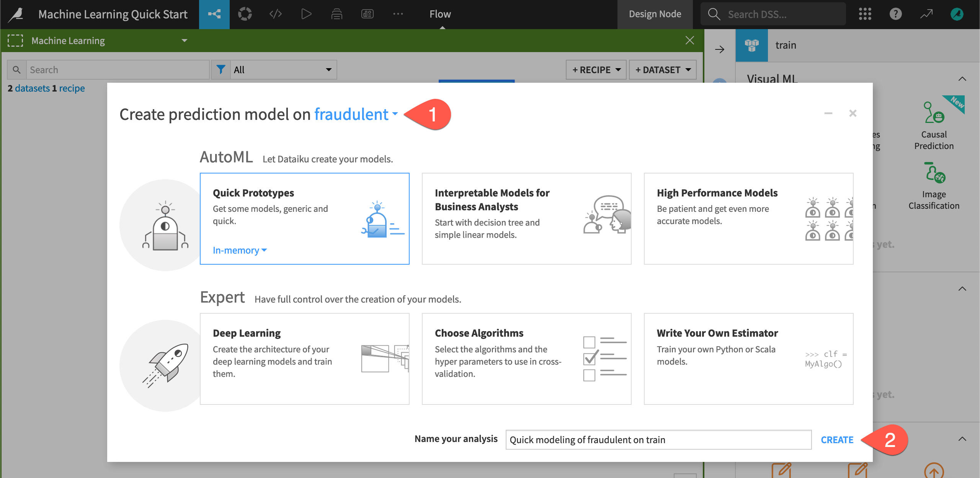980x478 pixels.
Task: Open the + DATASET dropdown
Action: coord(663,70)
